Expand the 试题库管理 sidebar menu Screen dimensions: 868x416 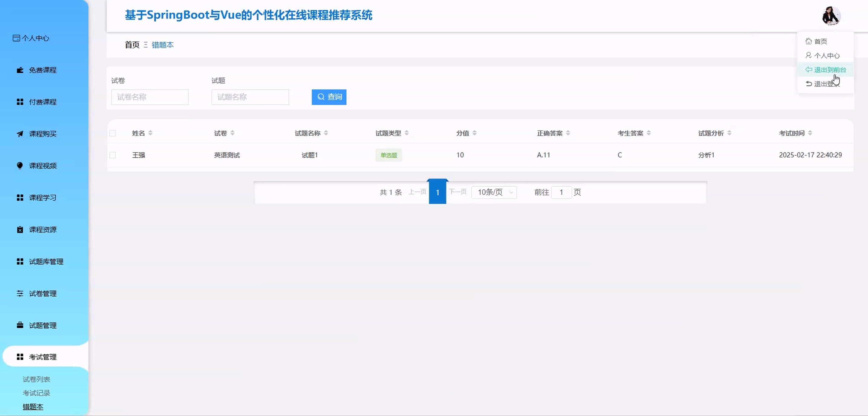tap(46, 262)
